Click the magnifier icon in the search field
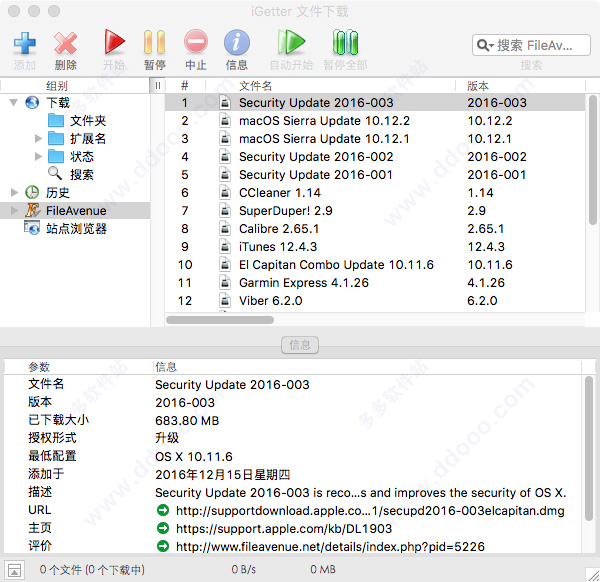600x582 pixels. coord(485,46)
